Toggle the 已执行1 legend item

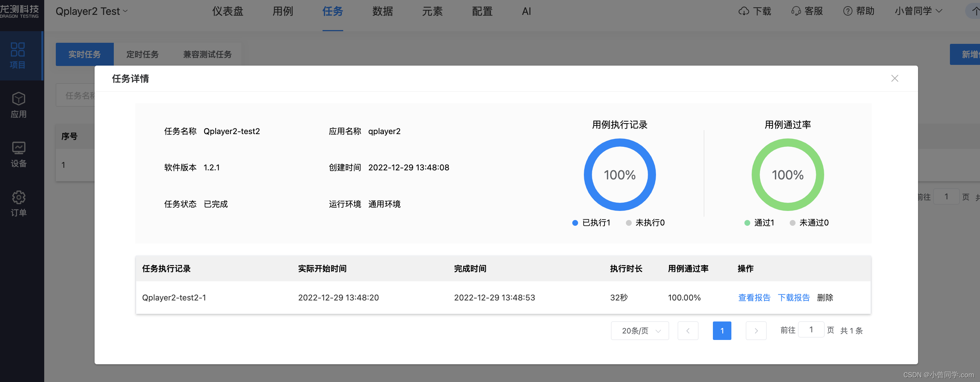[x=591, y=223]
